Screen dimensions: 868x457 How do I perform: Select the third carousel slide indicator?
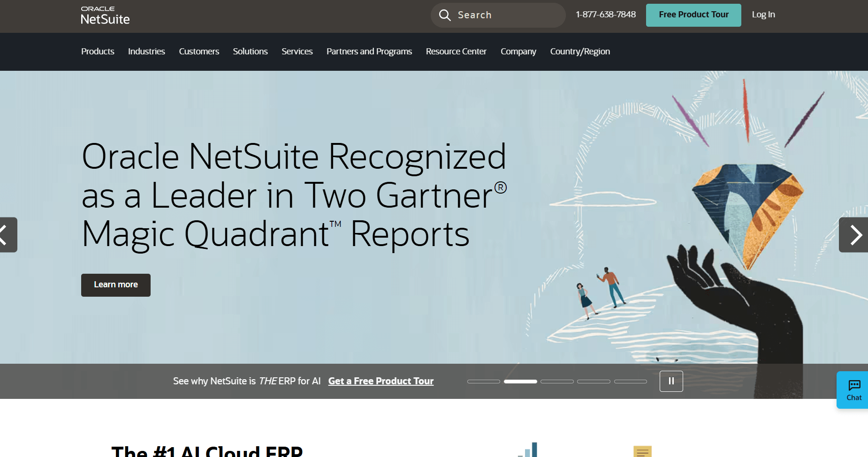click(557, 382)
